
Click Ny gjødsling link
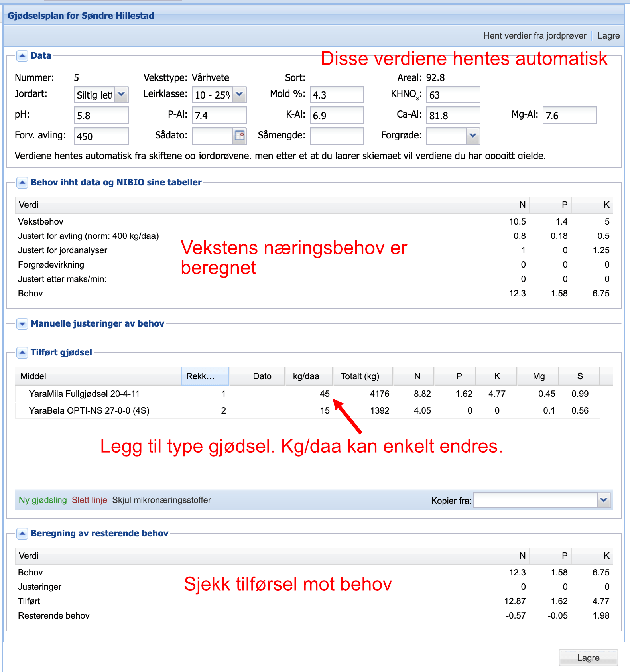pyautogui.click(x=43, y=500)
